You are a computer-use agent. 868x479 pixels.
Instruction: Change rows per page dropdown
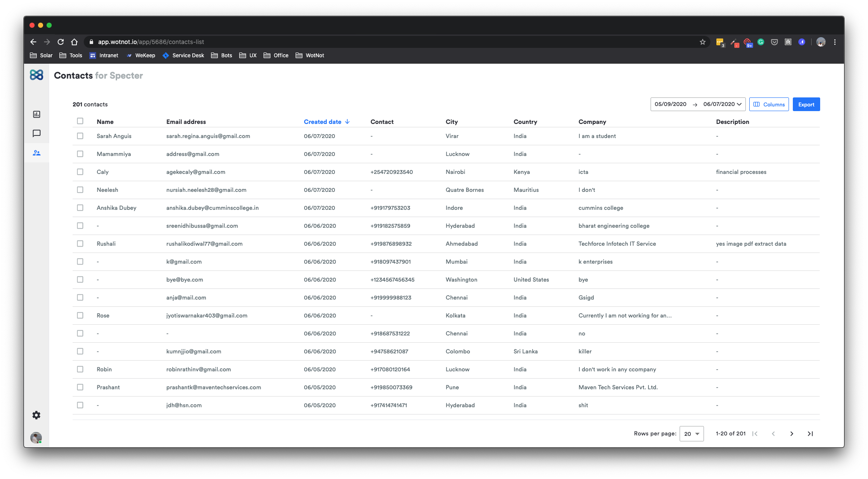tap(692, 434)
